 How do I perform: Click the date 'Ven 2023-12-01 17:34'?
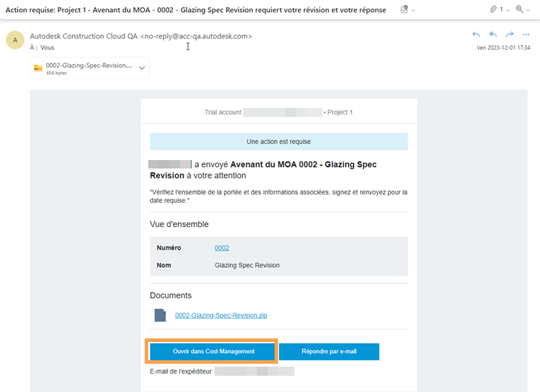coord(503,48)
